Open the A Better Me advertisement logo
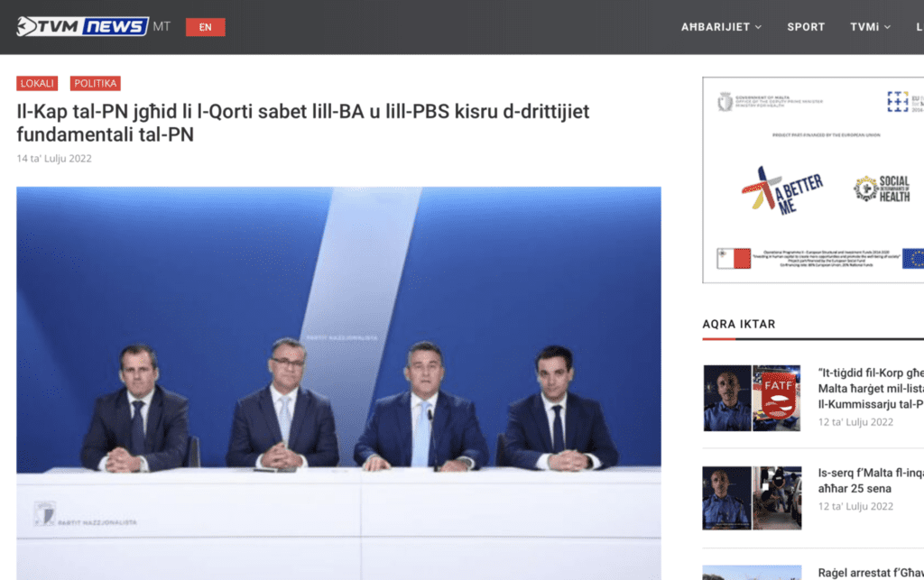This screenshot has width=924, height=580. (781, 191)
